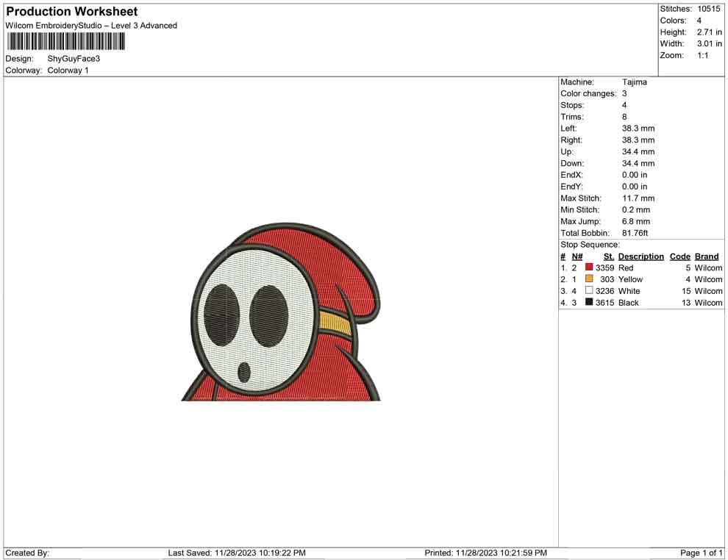
Task: Select the Total Bobbin 81.76ft value
Action: (635, 233)
